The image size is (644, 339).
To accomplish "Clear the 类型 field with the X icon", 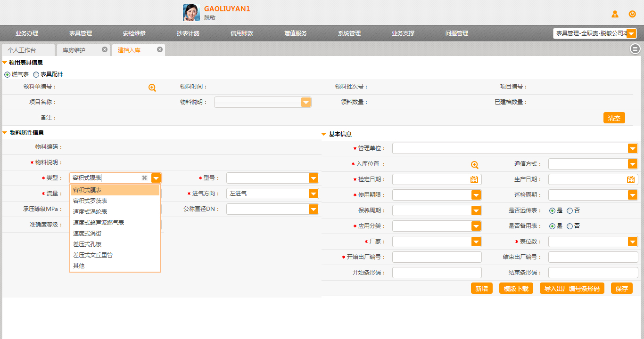I will click(x=145, y=178).
